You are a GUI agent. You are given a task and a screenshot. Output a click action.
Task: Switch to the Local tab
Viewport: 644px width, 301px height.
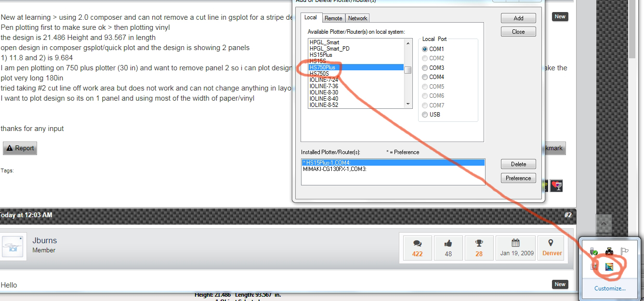311,17
